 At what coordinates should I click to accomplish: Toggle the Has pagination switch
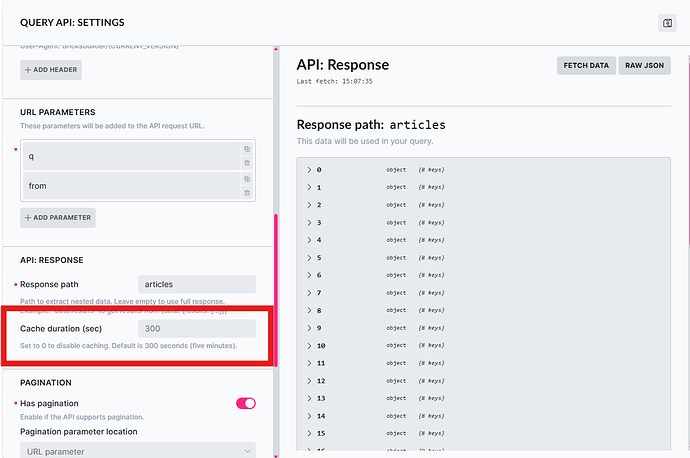point(245,403)
